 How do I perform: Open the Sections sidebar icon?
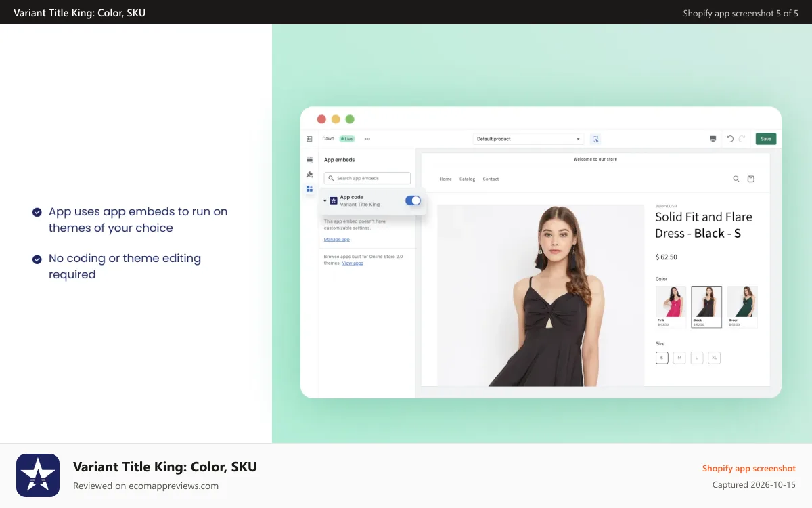pos(309,161)
